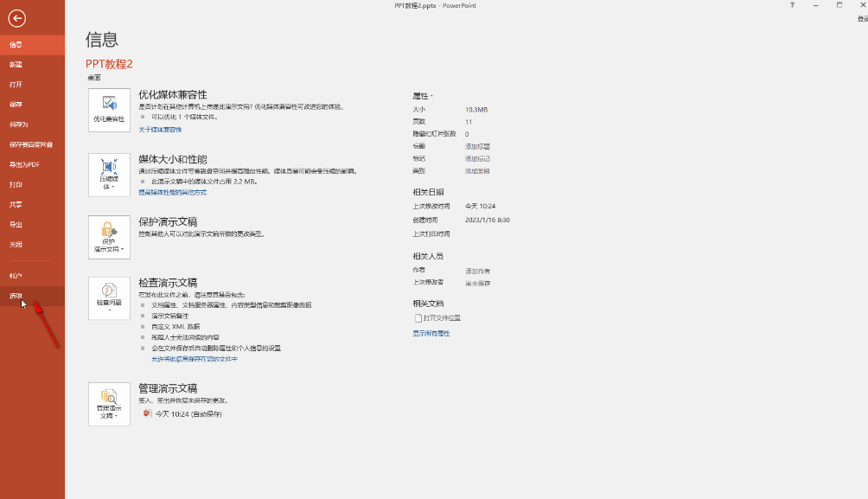
Task: Open the 管理演示文稿 manage button
Action: tap(109, 404)
